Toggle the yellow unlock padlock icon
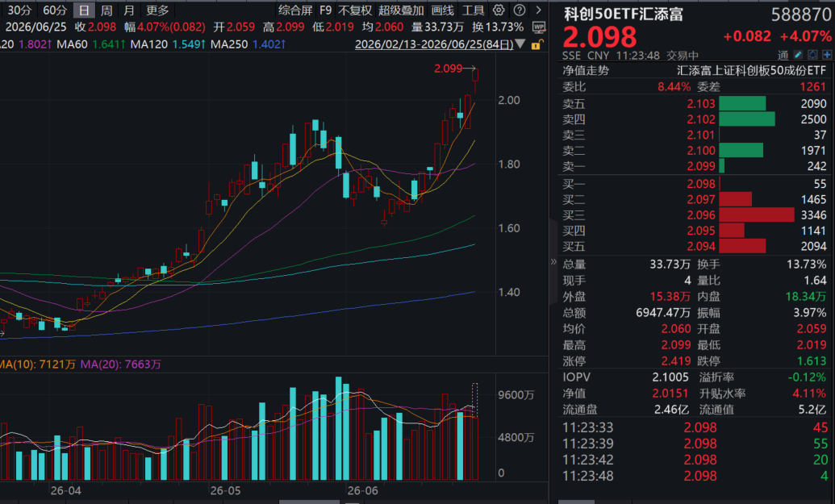 pyautogui.click(x=536, y=44)
